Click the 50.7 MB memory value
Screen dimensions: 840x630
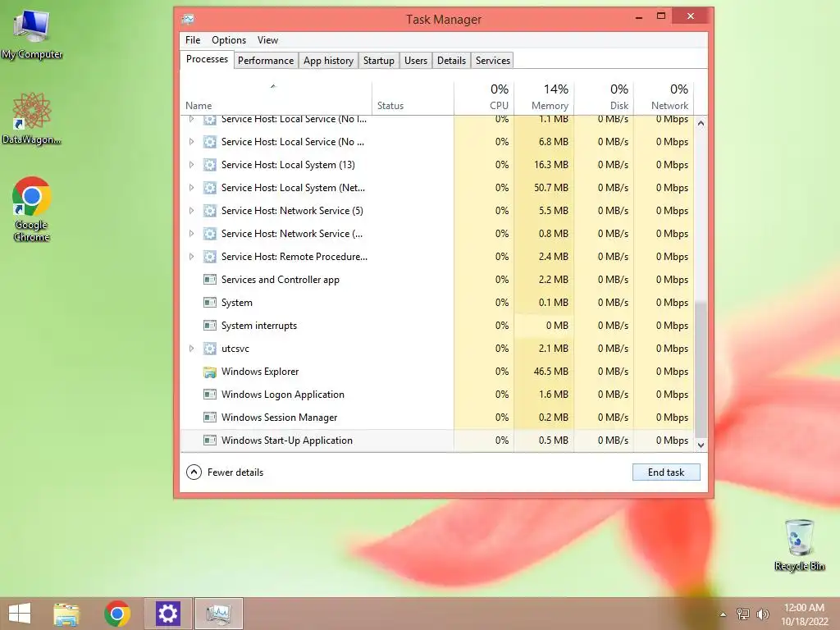pyautogui.click(x=550, y=188)
